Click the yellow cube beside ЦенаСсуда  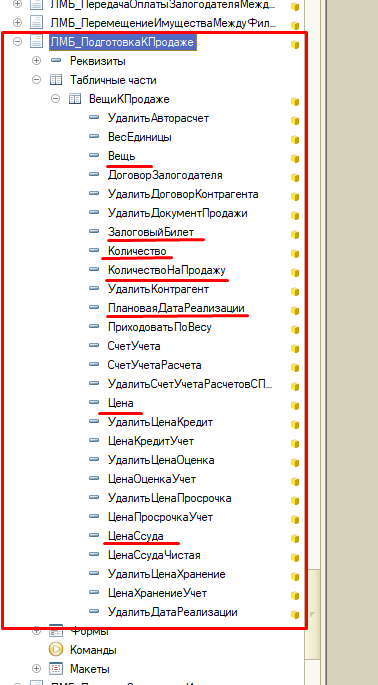(x=295, y=538)
